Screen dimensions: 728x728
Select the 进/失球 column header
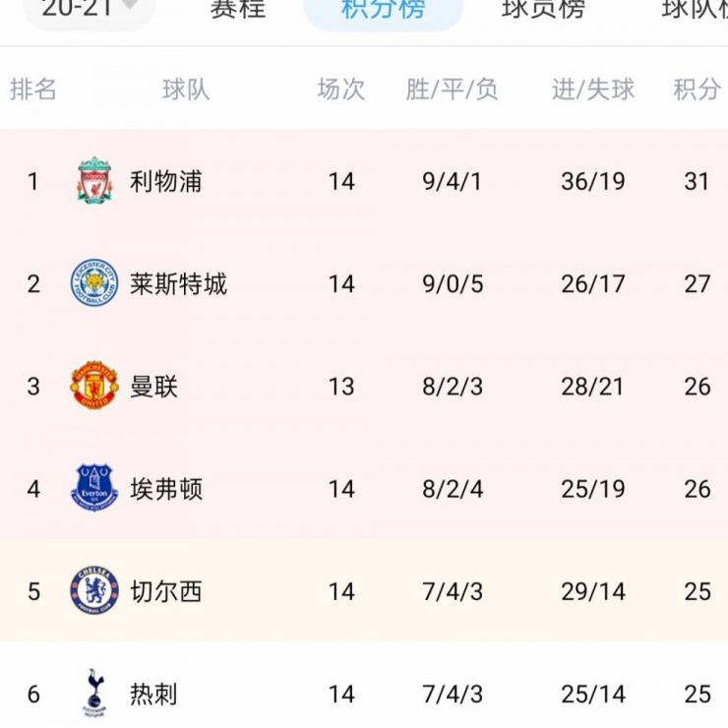593,90
